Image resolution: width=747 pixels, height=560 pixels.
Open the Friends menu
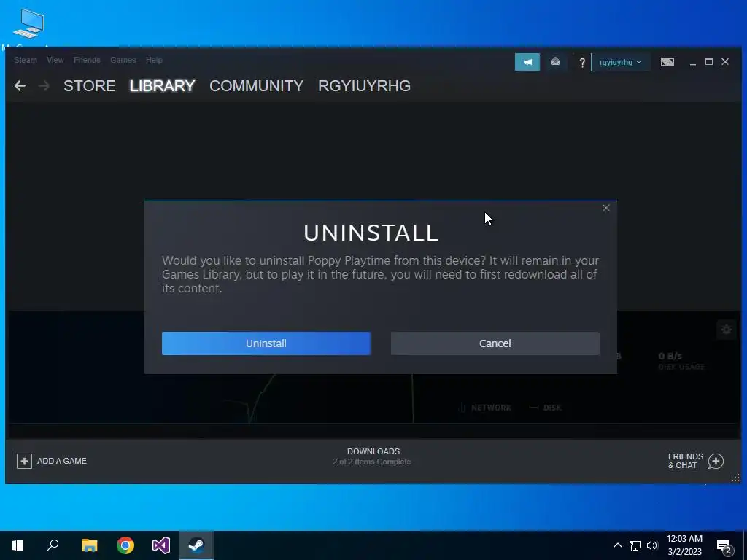click(87, 60)
